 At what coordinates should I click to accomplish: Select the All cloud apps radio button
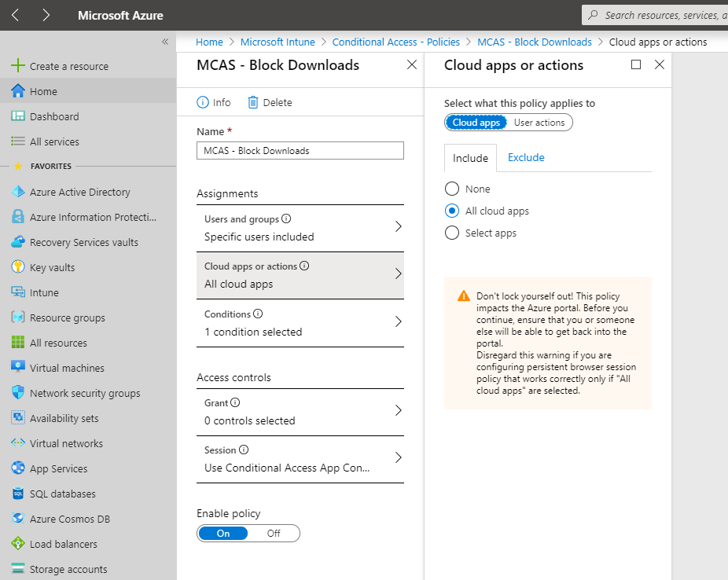pyautogui.click(x=452, y=211)
